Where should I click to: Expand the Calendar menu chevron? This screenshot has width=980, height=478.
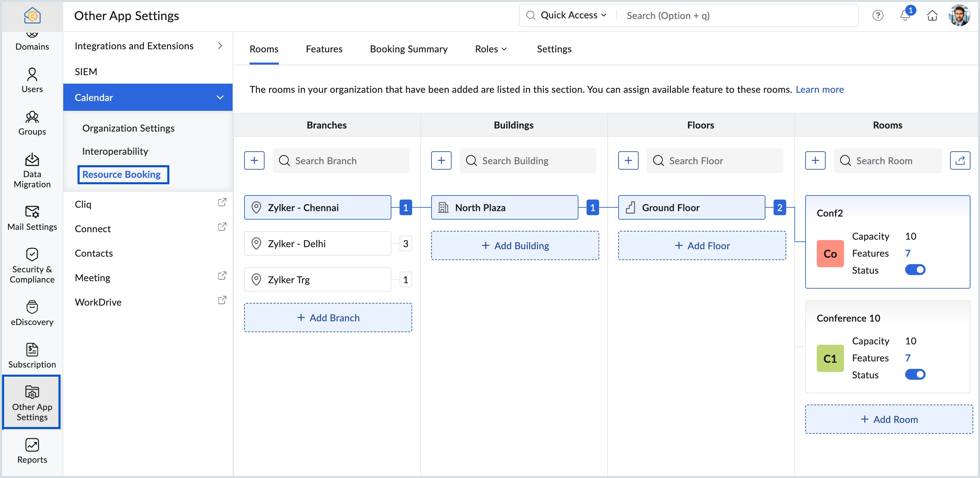(x=220, y=97)
